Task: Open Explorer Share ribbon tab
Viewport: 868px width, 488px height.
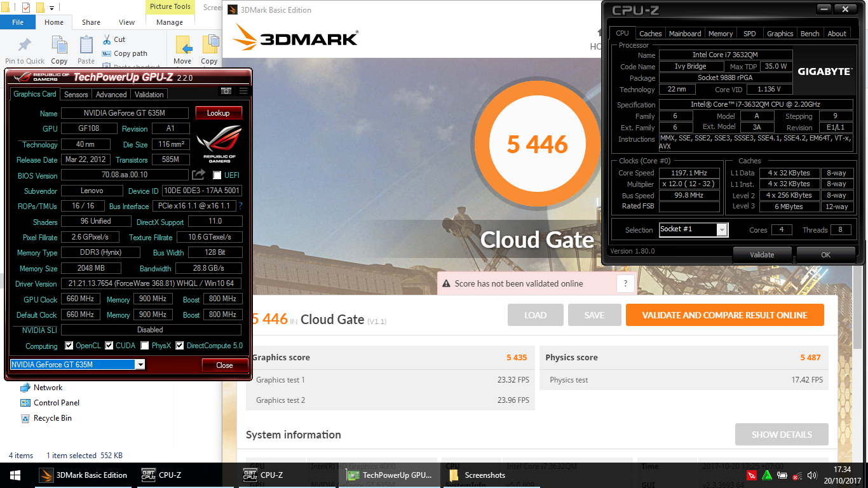Action: click(x=91, y=22)
